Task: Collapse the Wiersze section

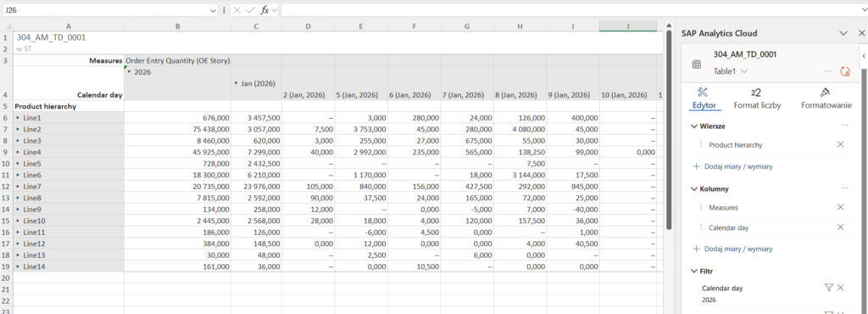Action: (x=695, y=126)
